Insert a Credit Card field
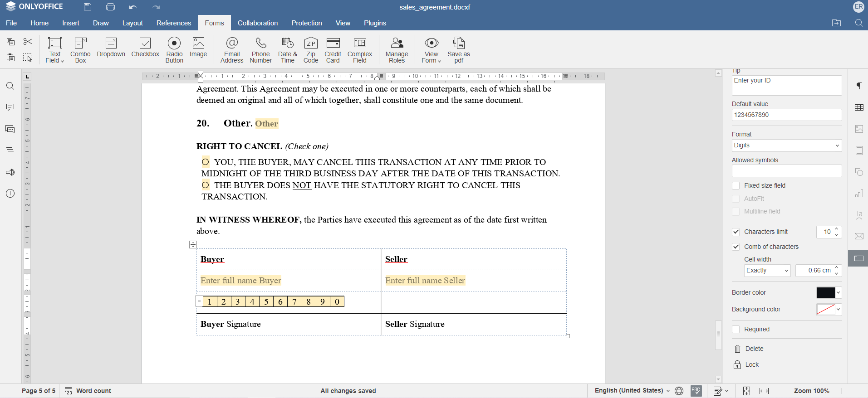 [x=333, y=49]
